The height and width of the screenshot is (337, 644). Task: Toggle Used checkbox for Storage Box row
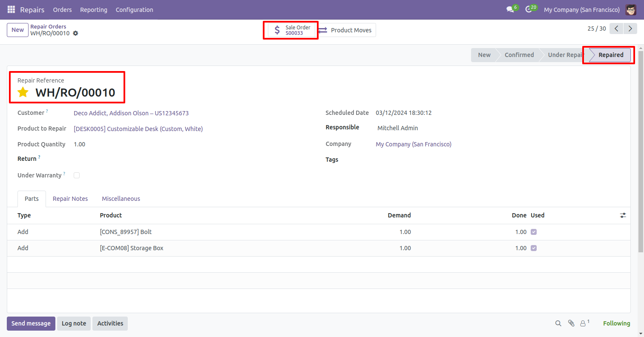pyautogui.click(x=534, y=248)
